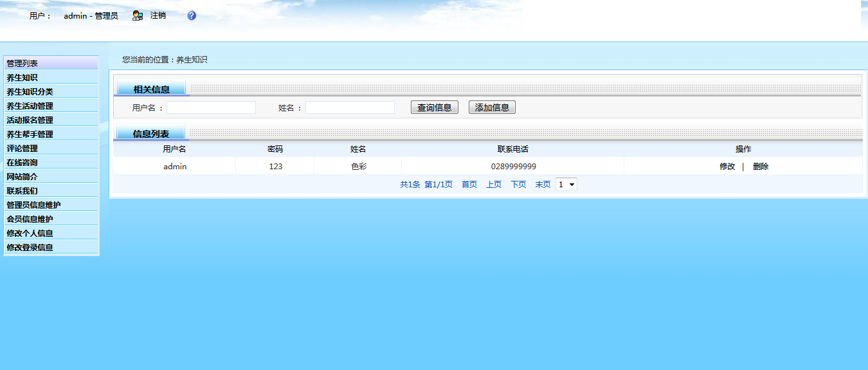The width and height of the screenshot is (868, 370).
Task: Click the 密码 column header
Action: 275,149
